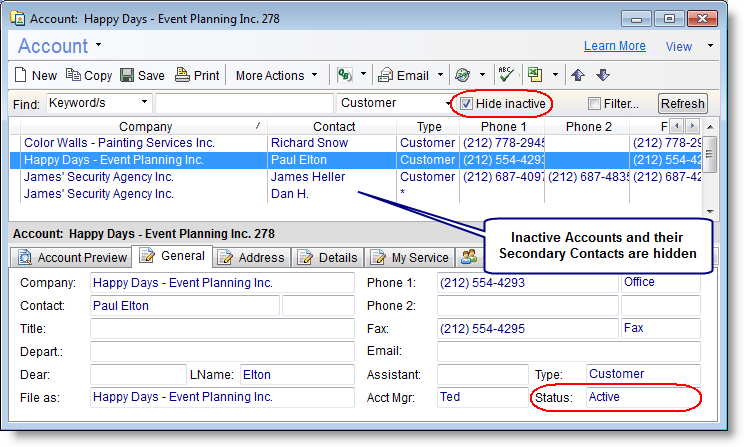Image resolution: width=744 pixels, height=447 pixels.
Task: Click the Refresh button
Action: 683,104
